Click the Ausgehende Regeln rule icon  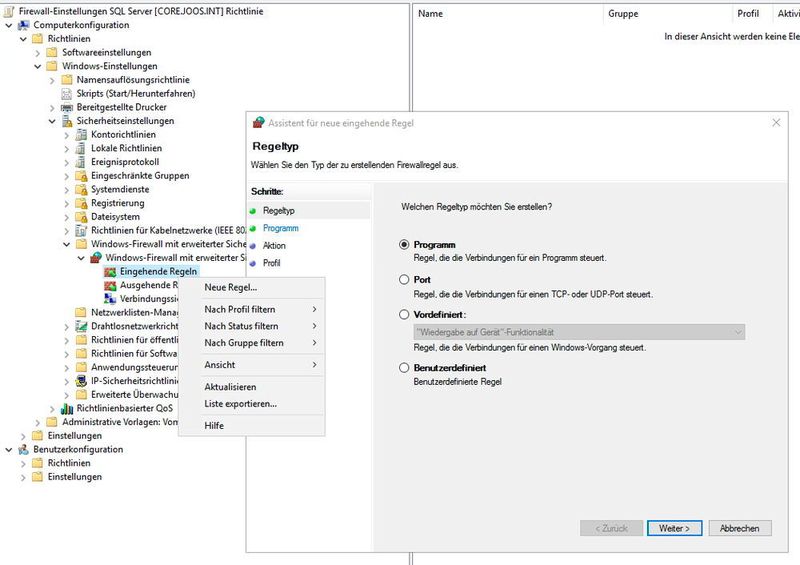pos(110,285)
